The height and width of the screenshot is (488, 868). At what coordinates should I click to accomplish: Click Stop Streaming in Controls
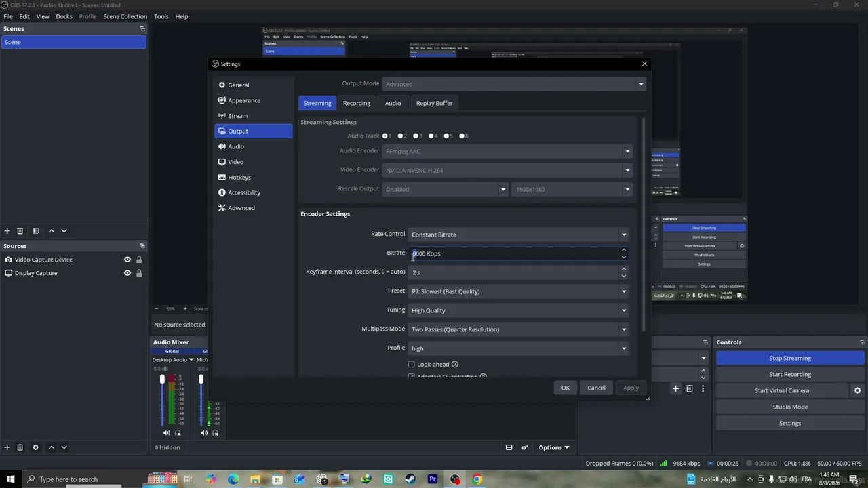pos(790,358)
